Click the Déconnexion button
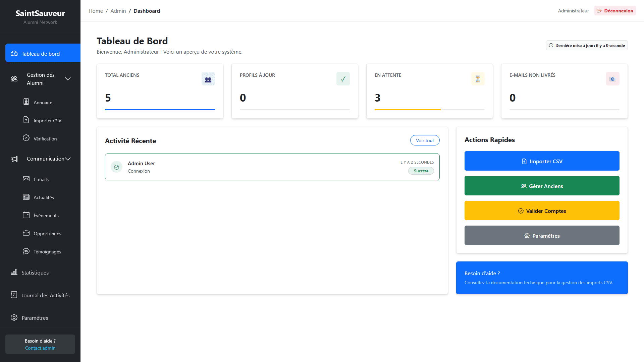The image size is (644, 362). [615, 11]
